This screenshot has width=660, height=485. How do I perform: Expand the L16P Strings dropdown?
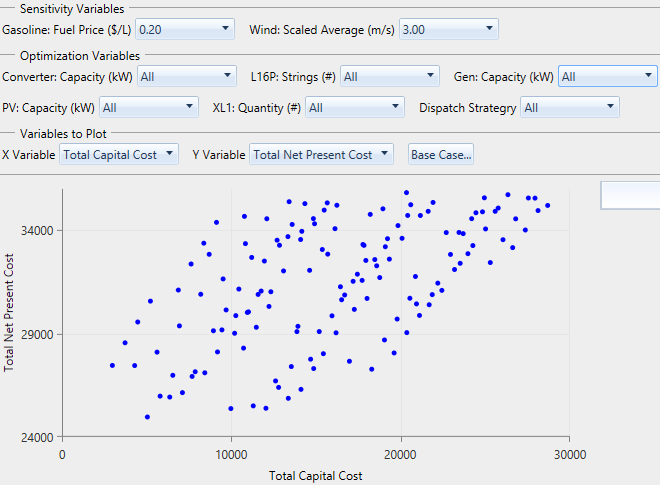[390, 76]
